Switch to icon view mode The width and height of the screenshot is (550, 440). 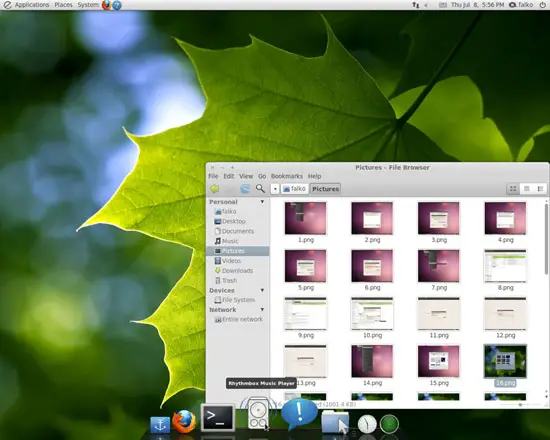(x=513, y=189)
